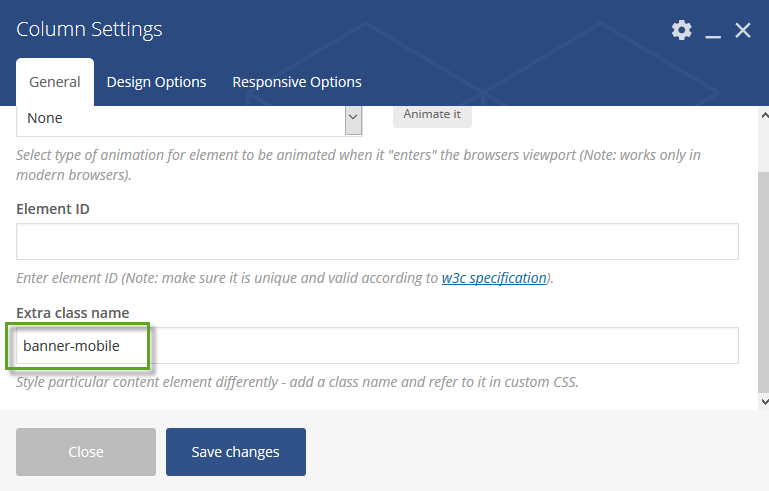Screen dimensions: 769x491
Task: Click the scrollbar up arrow
Action: 764,116
